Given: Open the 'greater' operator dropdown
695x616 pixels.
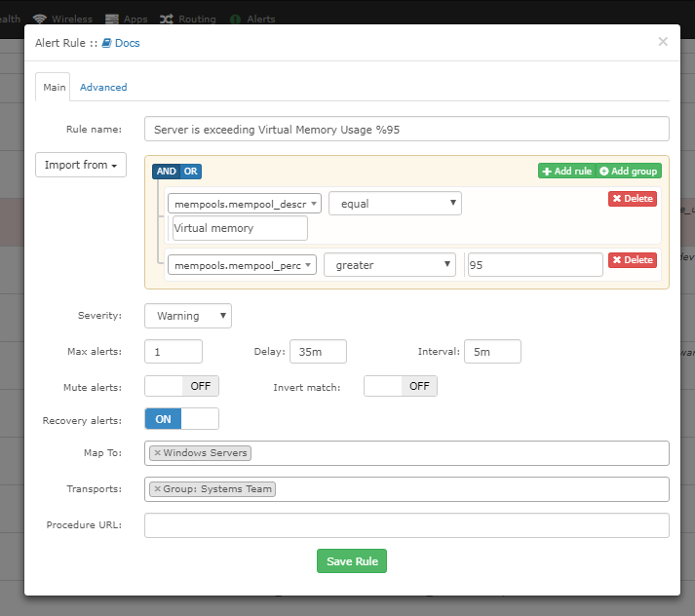Looking at the screenshot, I should [390, 264].
